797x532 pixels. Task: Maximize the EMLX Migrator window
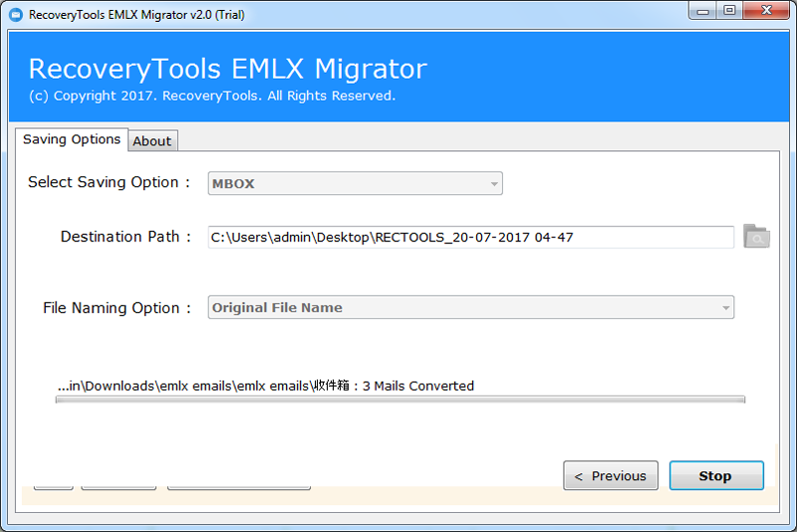click(729, 10)
